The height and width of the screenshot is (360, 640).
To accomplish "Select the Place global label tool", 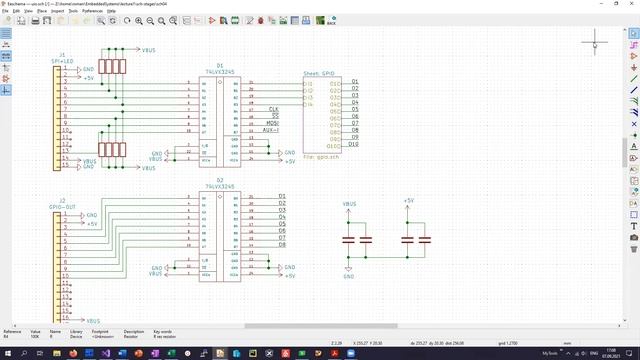I will (x=634, y=158).
